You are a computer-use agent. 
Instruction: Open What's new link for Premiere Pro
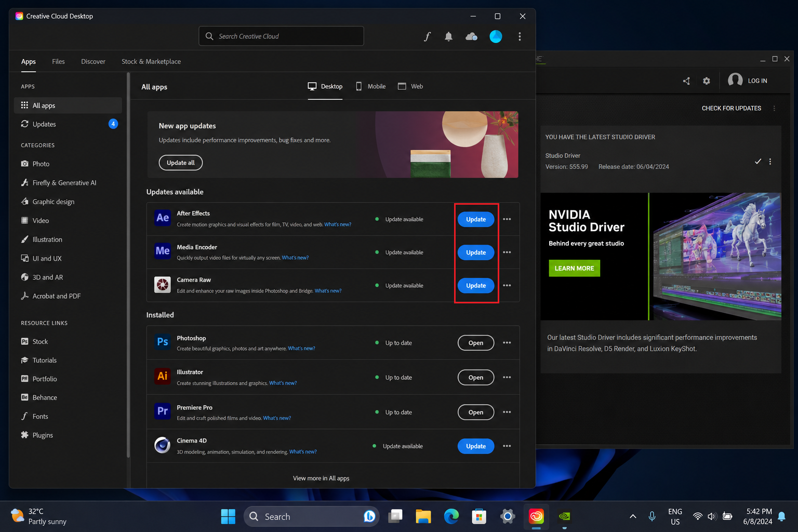[x=277, y=418]
